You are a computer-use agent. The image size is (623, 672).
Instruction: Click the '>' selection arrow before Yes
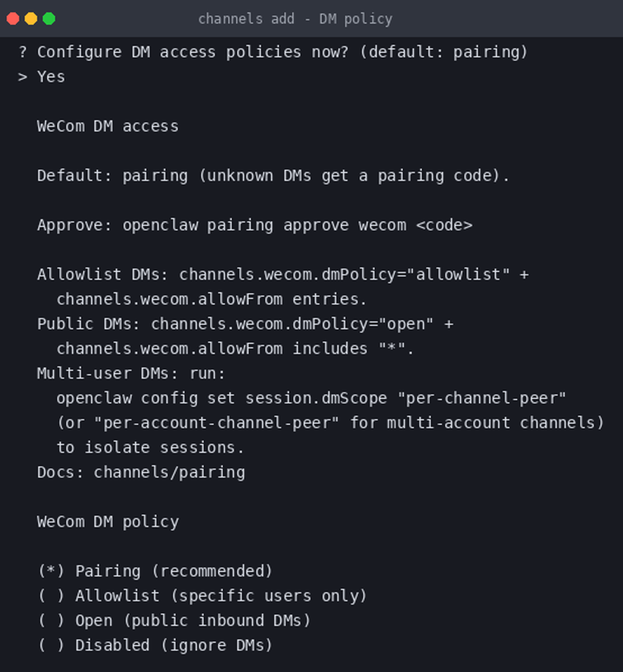click(22, 77)
